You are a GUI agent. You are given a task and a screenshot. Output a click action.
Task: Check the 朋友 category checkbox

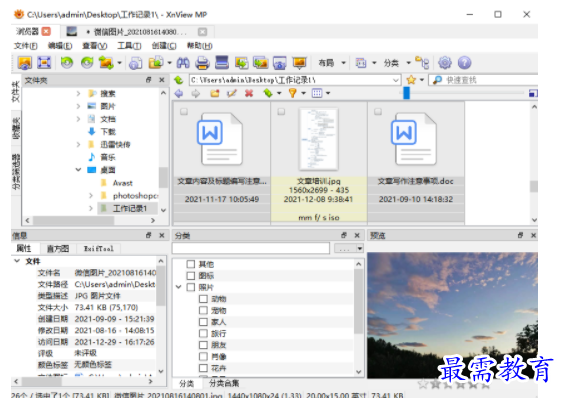click(204, 345)
